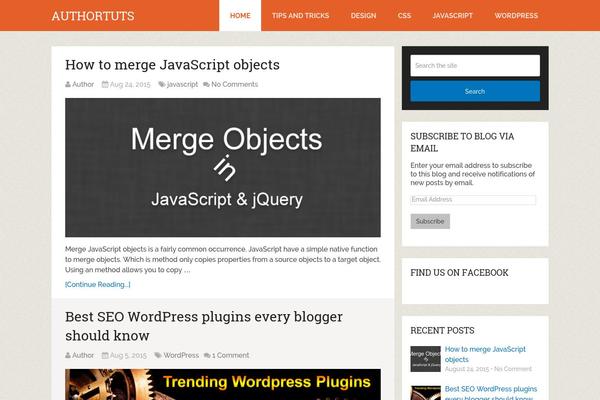Click the subscribe description 'Enter your email address to subscribe'
Screen dimensions: 600x400
[x=473, y=174]
